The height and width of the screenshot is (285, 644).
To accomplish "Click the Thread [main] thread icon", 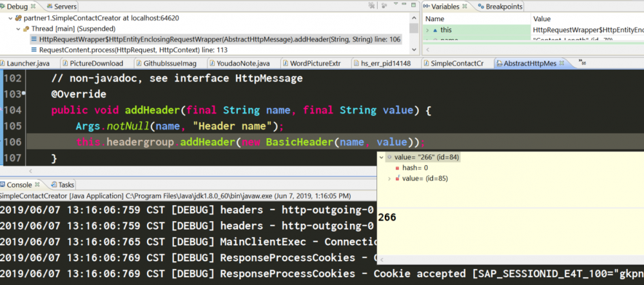I will click(26, 29).
